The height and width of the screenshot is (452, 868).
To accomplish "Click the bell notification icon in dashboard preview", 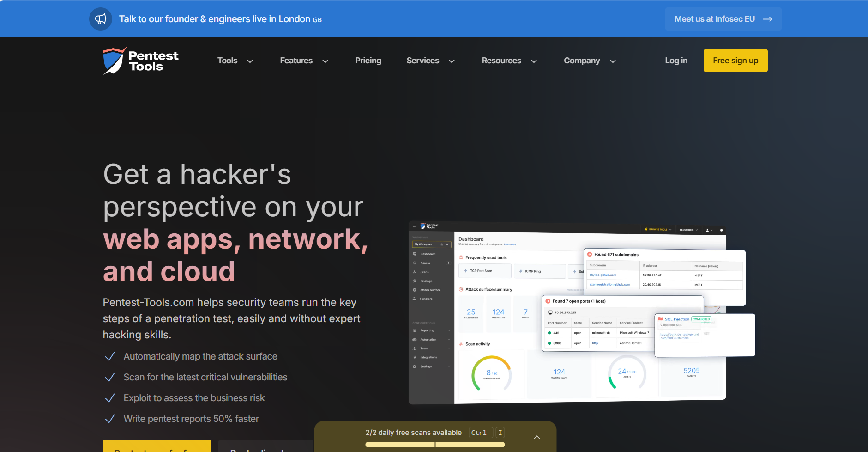I will [721, 230].
